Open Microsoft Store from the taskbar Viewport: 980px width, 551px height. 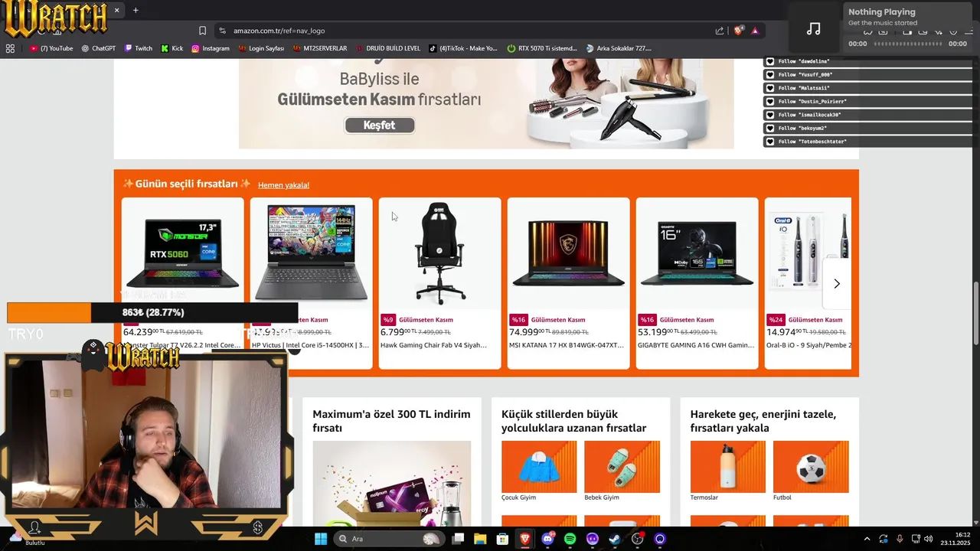502,539
